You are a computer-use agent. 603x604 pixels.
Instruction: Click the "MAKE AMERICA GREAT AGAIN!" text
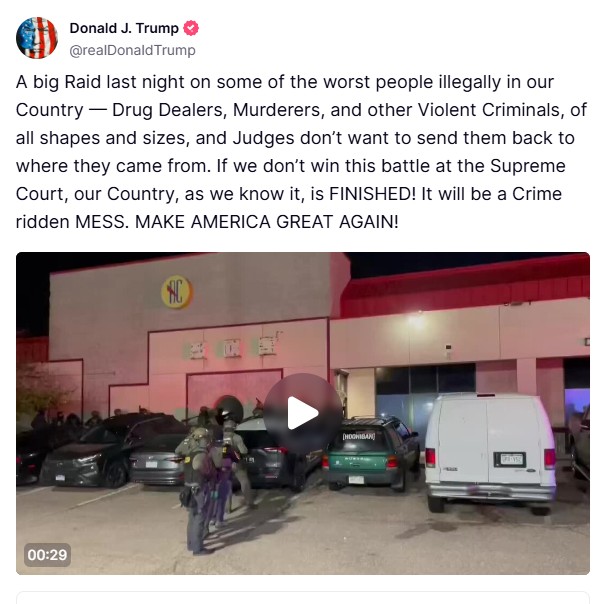(267, 222)
